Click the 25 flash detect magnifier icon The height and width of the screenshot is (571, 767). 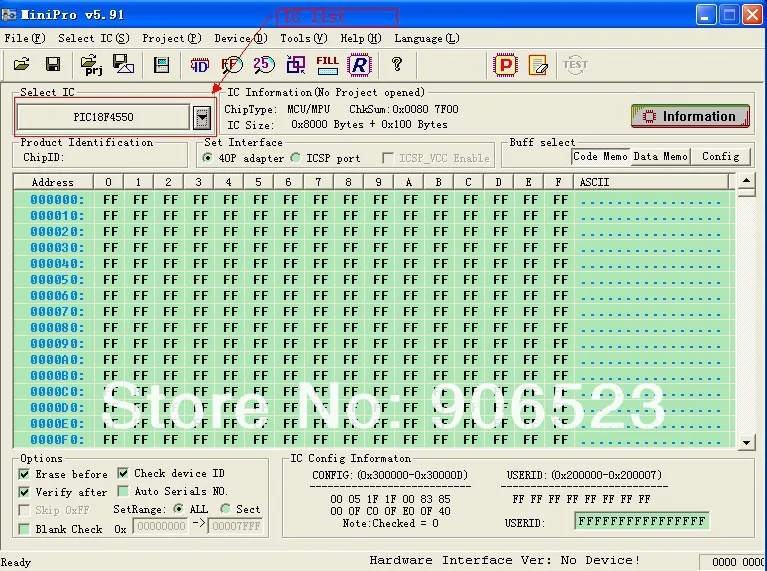[264, 65]
